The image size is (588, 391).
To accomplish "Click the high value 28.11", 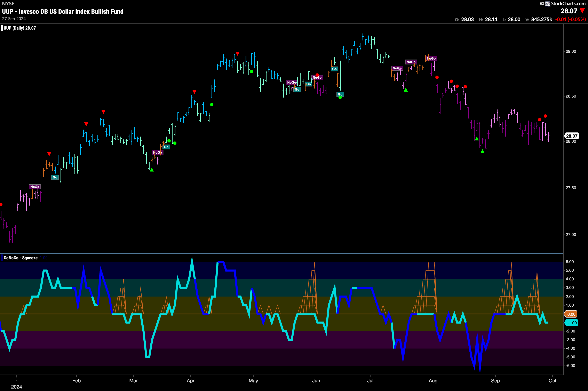I will (x=491, y=20).
